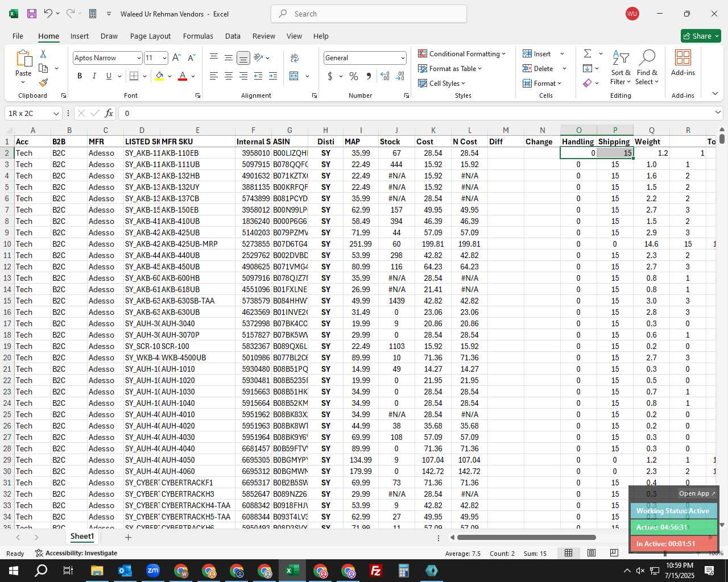This screenshot has width=728, height=582.
Task: Apply the red font color
Action: tap(183, 76)
